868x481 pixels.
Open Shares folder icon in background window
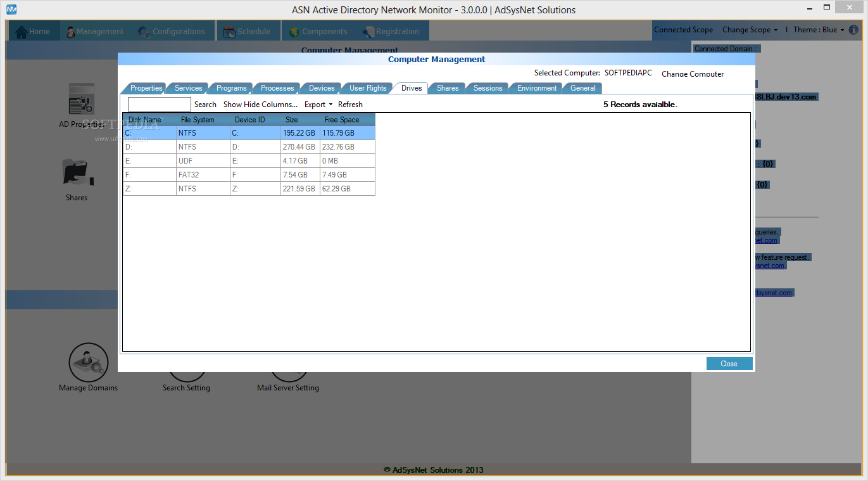tap(78, 173)
